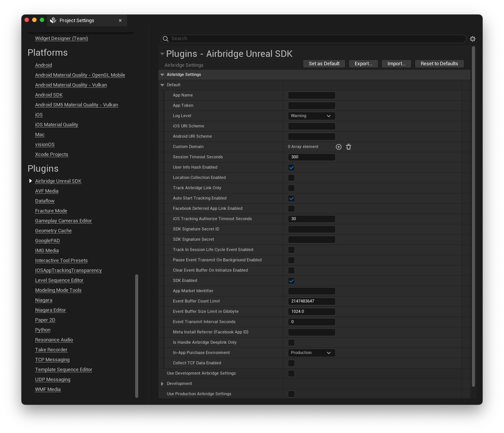Enable Track Airbridge Link Only
This screenshot has width=504, height=433.
(291, 188)
